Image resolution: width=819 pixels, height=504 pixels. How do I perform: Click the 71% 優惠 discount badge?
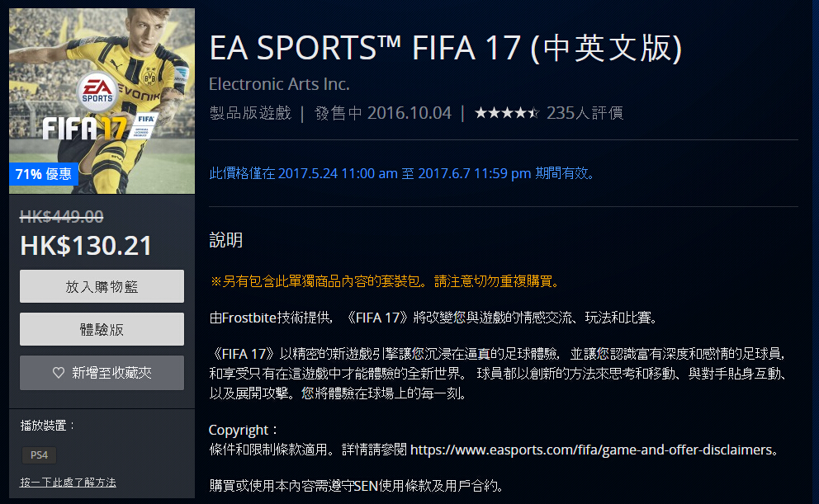pos(42,174)
